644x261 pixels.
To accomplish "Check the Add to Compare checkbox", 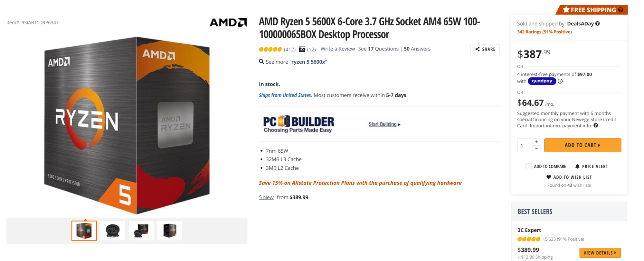I will click(x=528, y=166).
